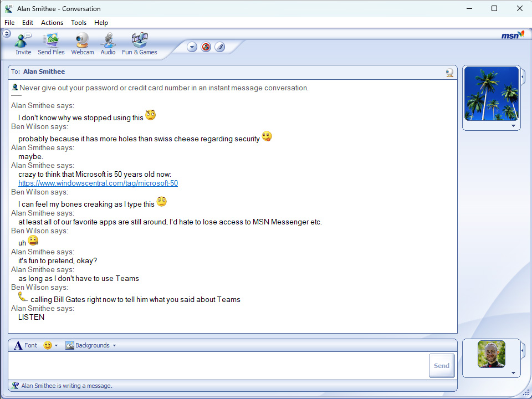Click the telephone emoticon before 'calling Bill Gates'
The image size is (532, 399).
coord(23,296)
